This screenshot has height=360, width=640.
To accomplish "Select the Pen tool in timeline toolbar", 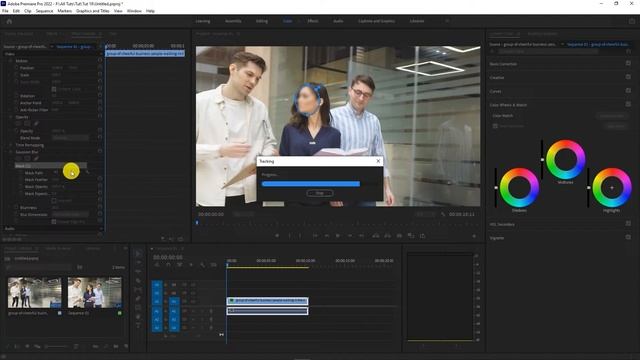I will (x=138, y=299).
